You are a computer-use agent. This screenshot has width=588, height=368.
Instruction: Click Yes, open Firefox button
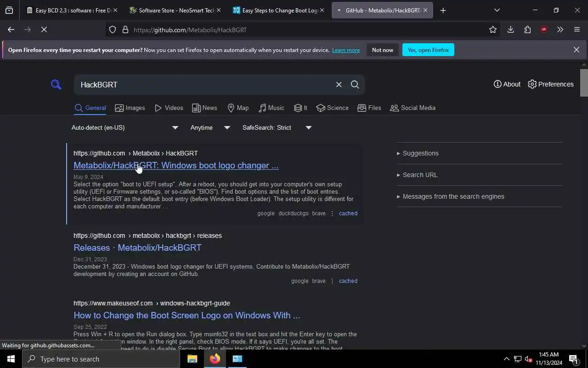(x=428, y=50)
